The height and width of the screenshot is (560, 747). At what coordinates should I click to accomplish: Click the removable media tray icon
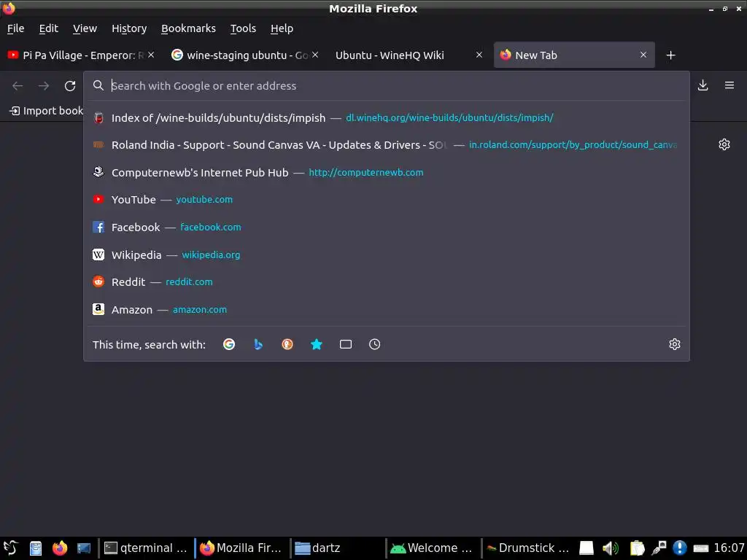pos(587,548)
